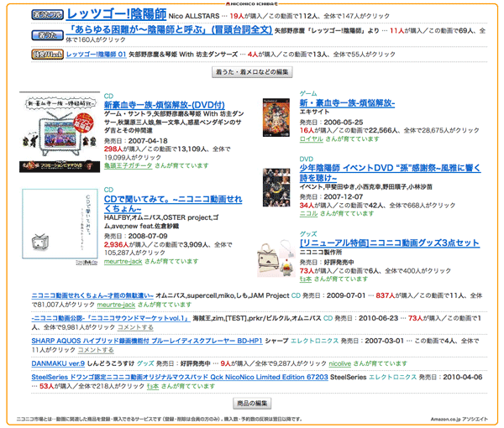This screenshot has width=504, height=428.
Task: Open the 新豪血寺一族 CD cover thumbnail
Action: 60,133
